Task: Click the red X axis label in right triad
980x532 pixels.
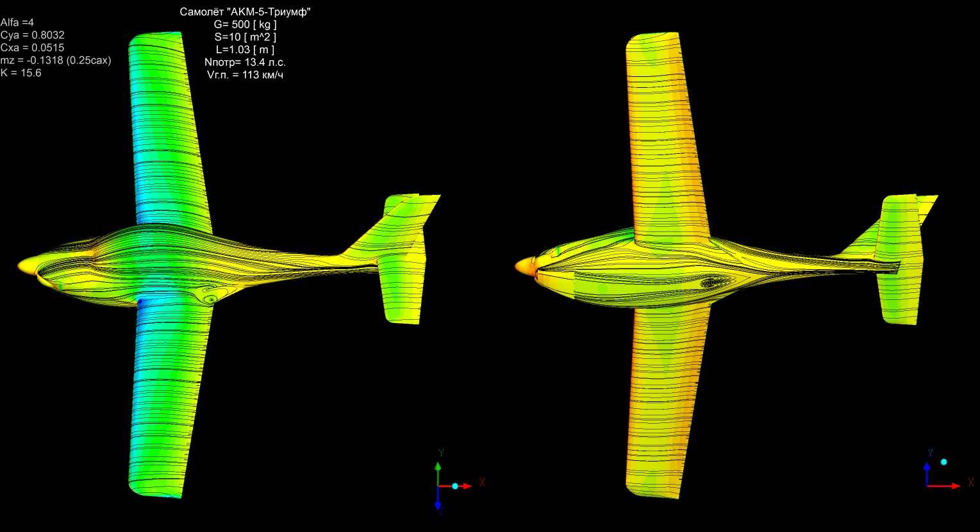Action: [x=972, y=483]
